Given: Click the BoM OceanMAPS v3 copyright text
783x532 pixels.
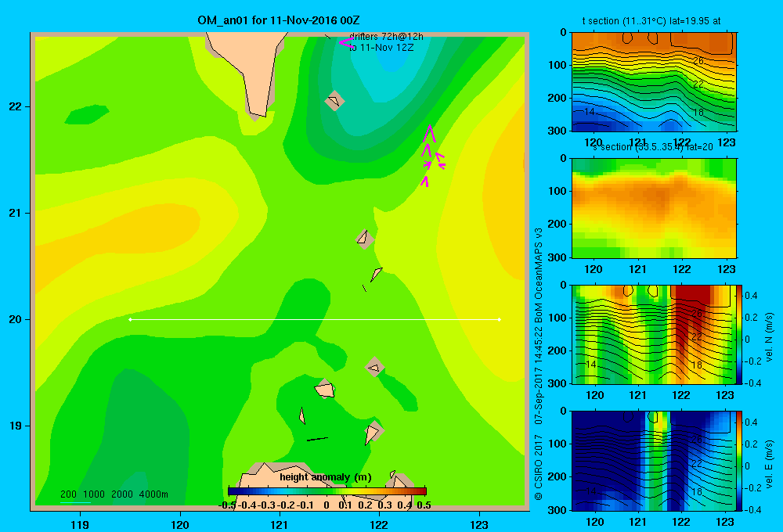Looking at the screenshot, I should pos(539,365).
